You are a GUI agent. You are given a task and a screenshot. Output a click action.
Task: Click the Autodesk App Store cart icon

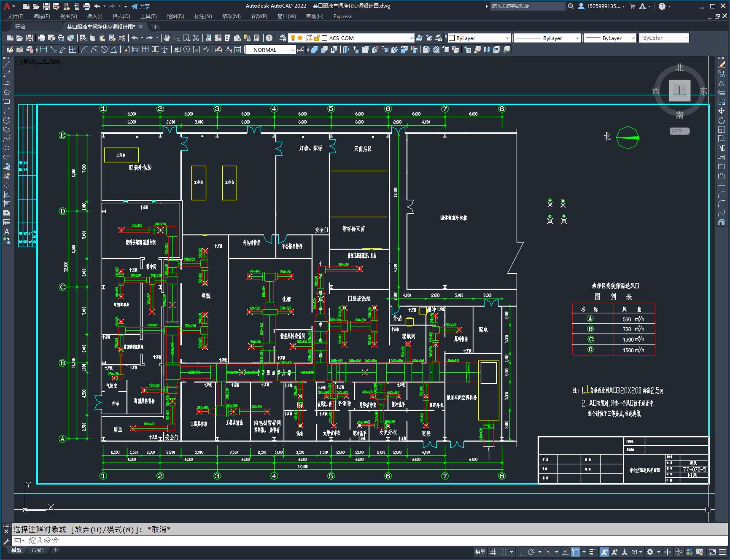point(632,6)
